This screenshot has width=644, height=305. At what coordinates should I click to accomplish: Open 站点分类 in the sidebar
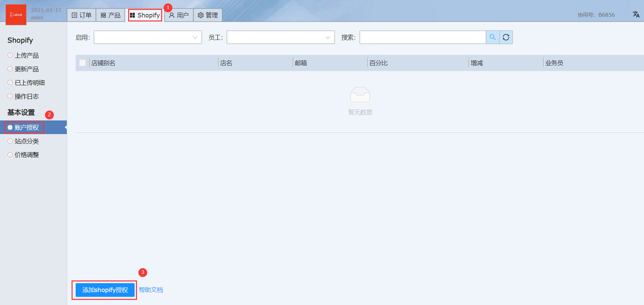(x=27, y=141)
